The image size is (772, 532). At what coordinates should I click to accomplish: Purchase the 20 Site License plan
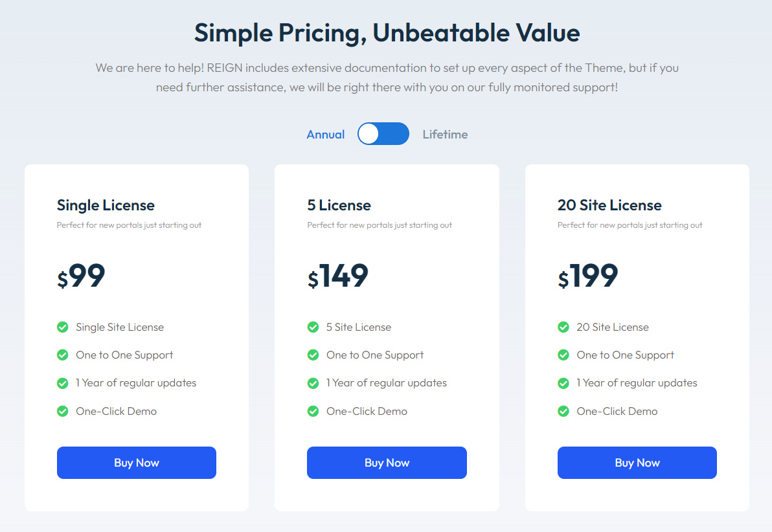(637, 462)
